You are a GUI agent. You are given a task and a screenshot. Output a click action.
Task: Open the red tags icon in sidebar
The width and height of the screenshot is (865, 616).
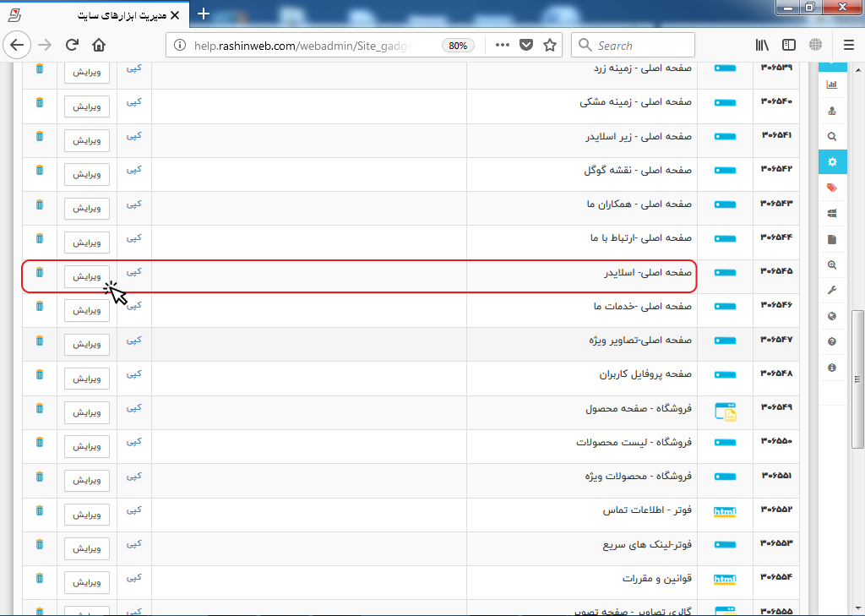coord(832,188)
